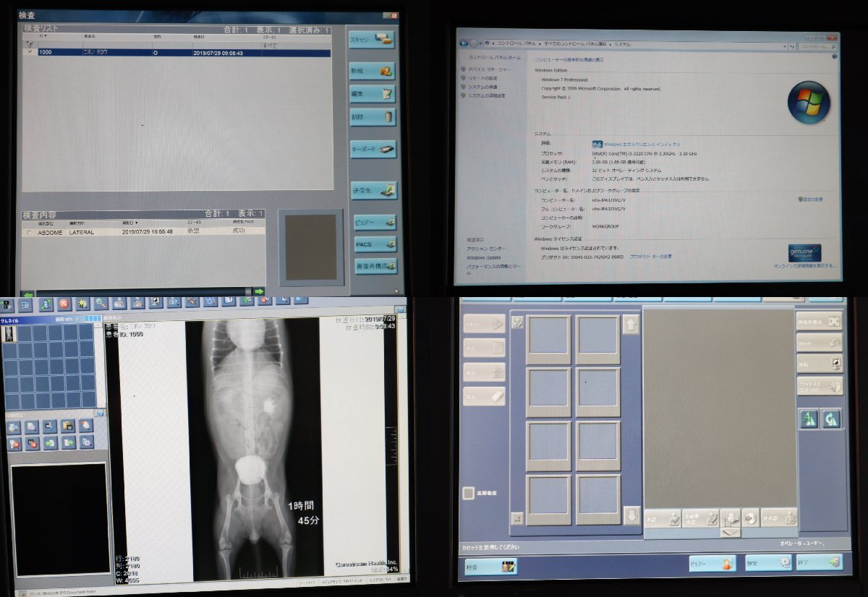Click the filter funnel icon in exam list
This screenshot has height=597, width=868.
point(30,44)
